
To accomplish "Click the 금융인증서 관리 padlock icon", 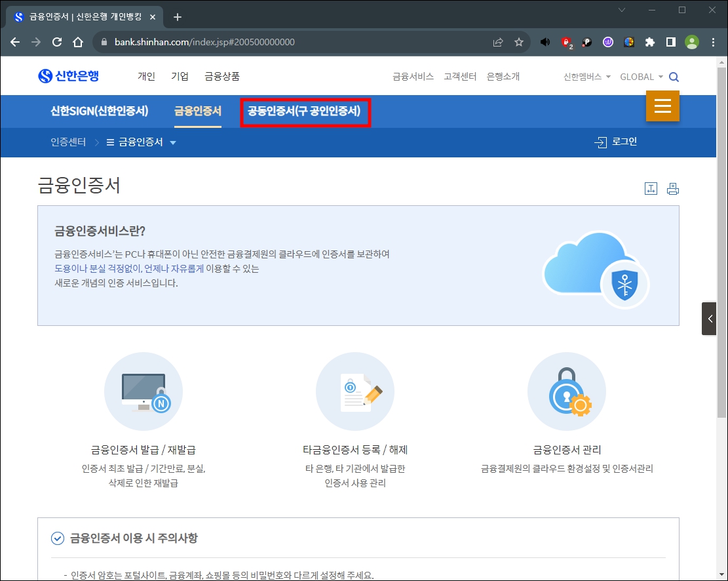I will point(567,391).
